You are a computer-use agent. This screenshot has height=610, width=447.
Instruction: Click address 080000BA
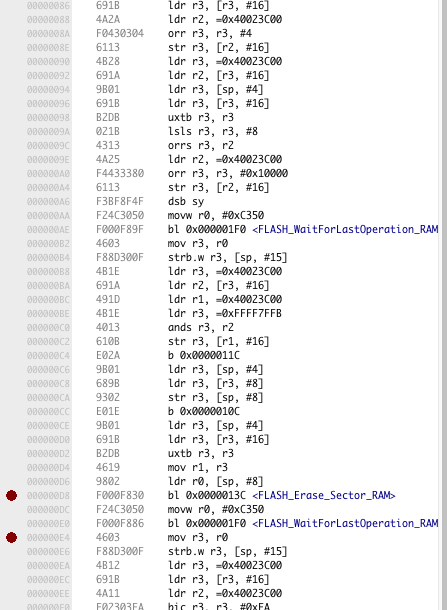pos(48,286)
